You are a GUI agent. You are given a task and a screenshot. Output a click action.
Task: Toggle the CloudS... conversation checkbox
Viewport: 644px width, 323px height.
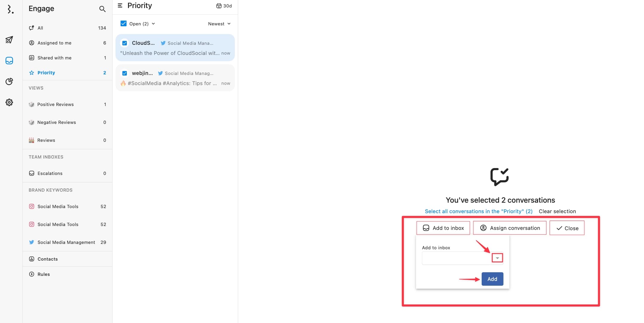pos(124,43)
